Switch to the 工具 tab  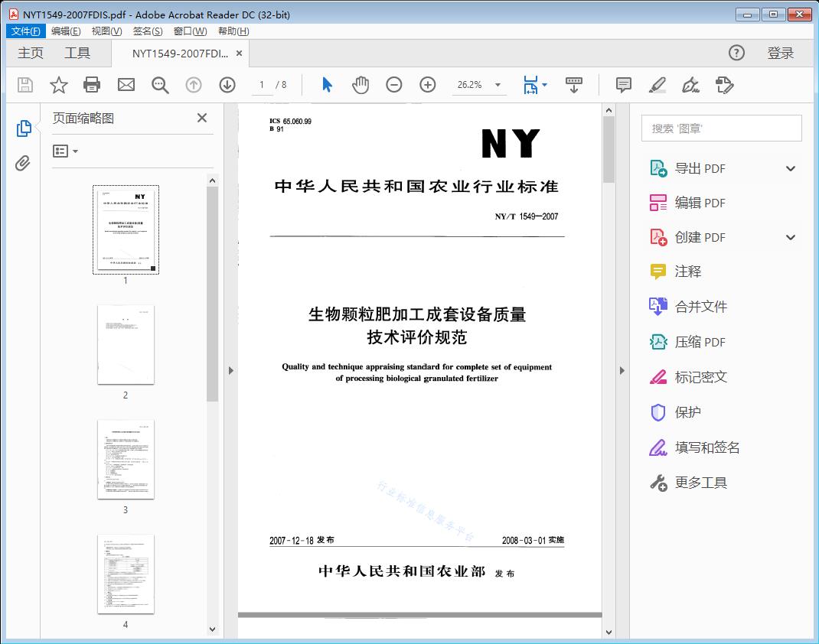(x=77, y=53)
